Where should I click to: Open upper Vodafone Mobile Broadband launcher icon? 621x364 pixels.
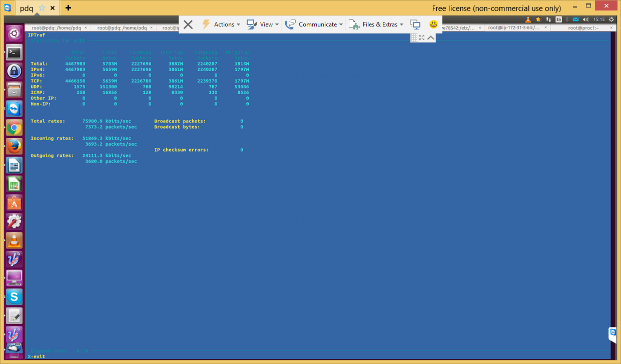coord(14,258)
